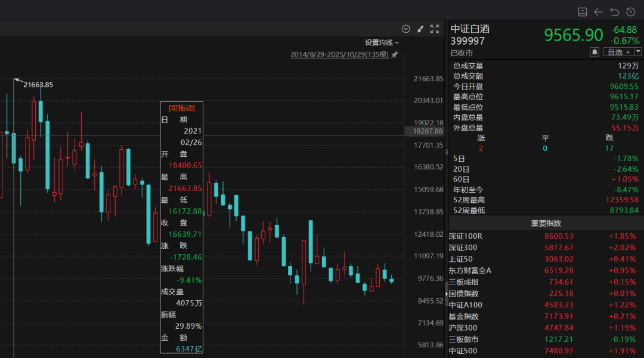The image size is (644, 358).
Task: Click the 最高点位 value 9615.17
Action: (624, 97)
